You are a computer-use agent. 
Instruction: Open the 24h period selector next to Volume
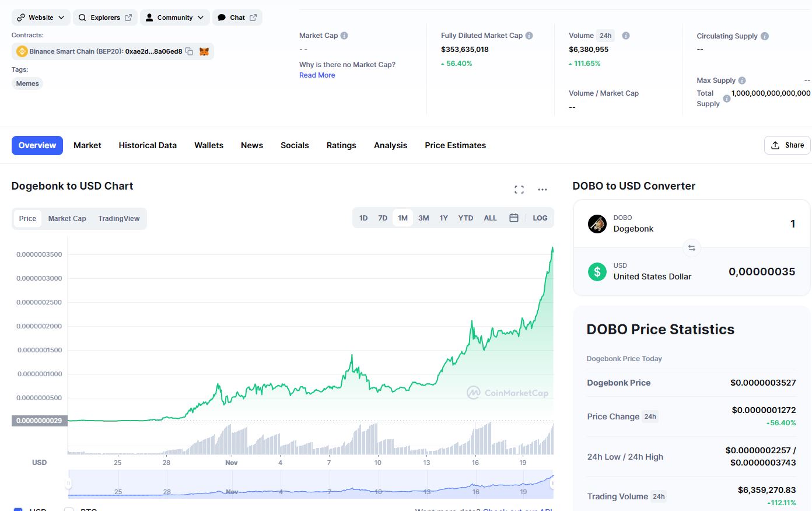tap(606, 36)
